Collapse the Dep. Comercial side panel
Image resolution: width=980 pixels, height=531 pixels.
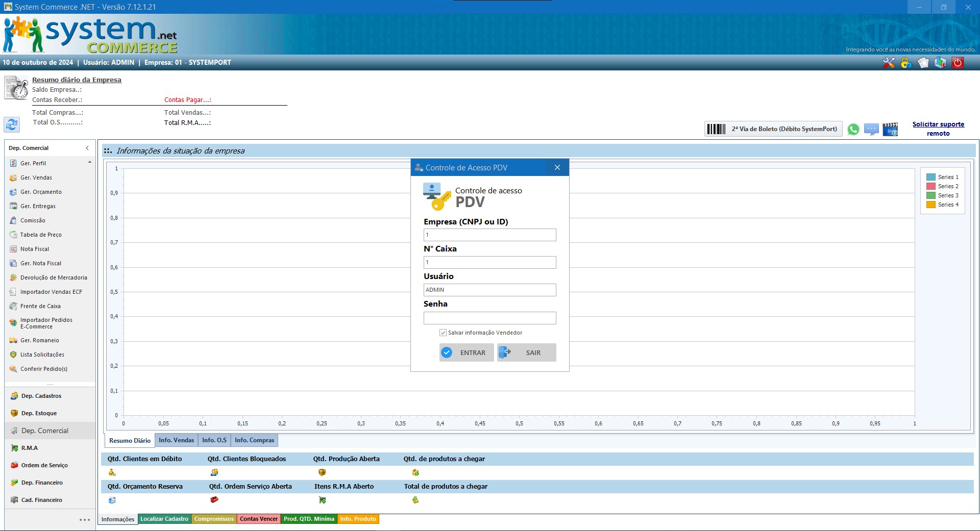pos(87,148)
